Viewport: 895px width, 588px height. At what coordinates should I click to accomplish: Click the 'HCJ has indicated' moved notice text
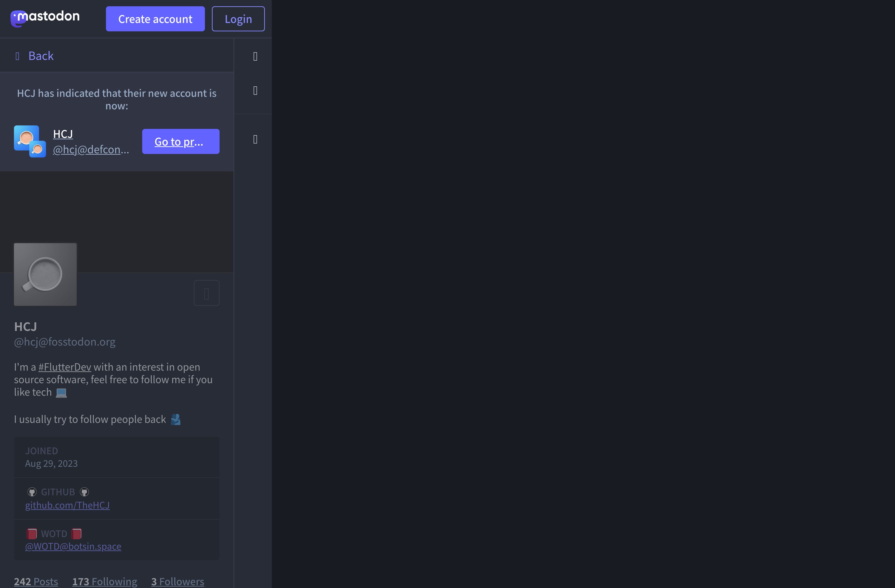(117, 99)
